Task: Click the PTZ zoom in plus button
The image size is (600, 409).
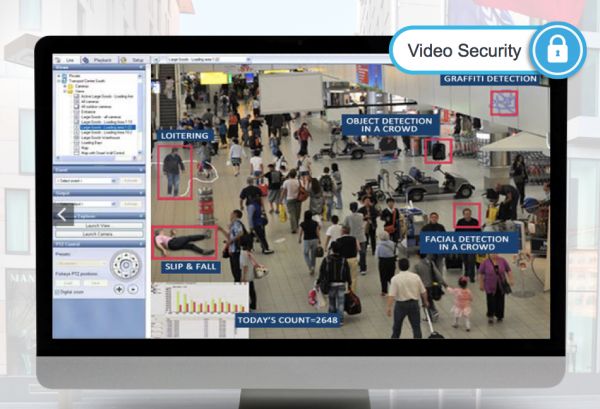Action: tap(119, 289)
